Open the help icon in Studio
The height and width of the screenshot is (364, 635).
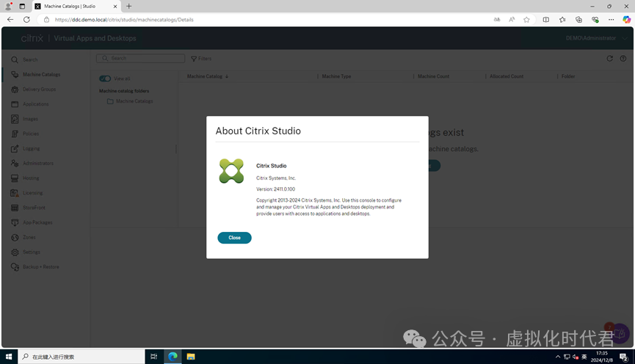(x=623, y=59)
